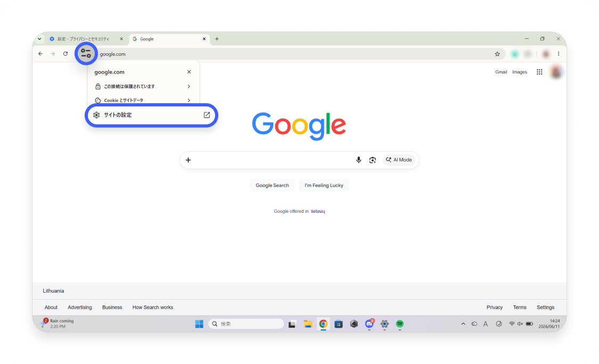
Task: Click I'm Feeling Lucky button
Action: pyautogui.click(x=324, y=185)
